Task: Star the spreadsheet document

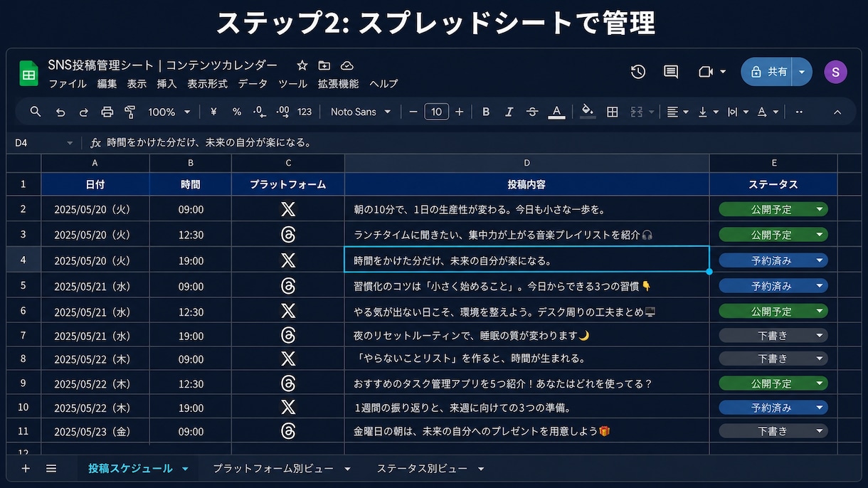Action: [x=302, y=65]
